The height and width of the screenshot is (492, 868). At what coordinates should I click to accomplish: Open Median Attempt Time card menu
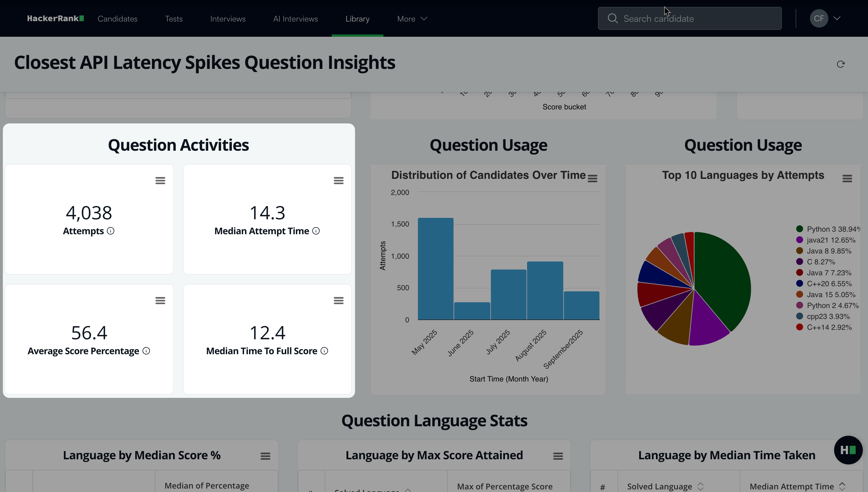pyautogui.click(x=338, y=181)
